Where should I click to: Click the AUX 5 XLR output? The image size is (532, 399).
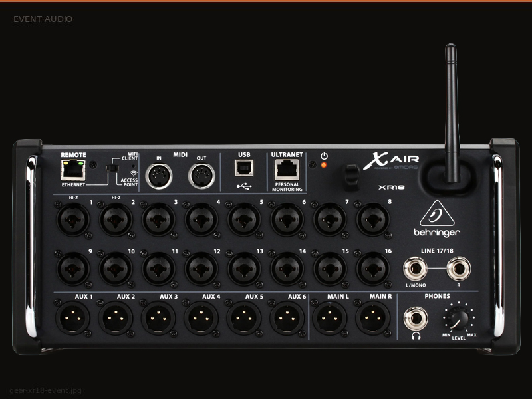tap(244, 319)
